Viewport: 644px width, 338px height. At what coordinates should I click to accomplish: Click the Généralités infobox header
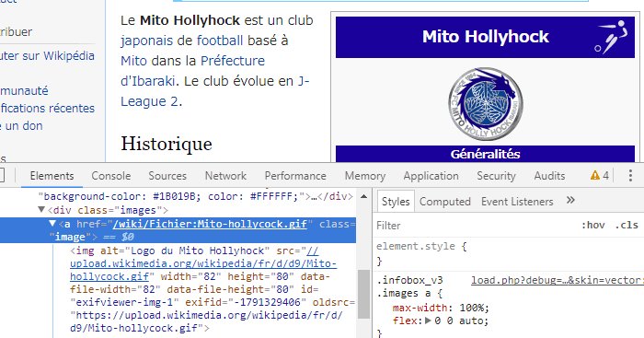(485, 154)
